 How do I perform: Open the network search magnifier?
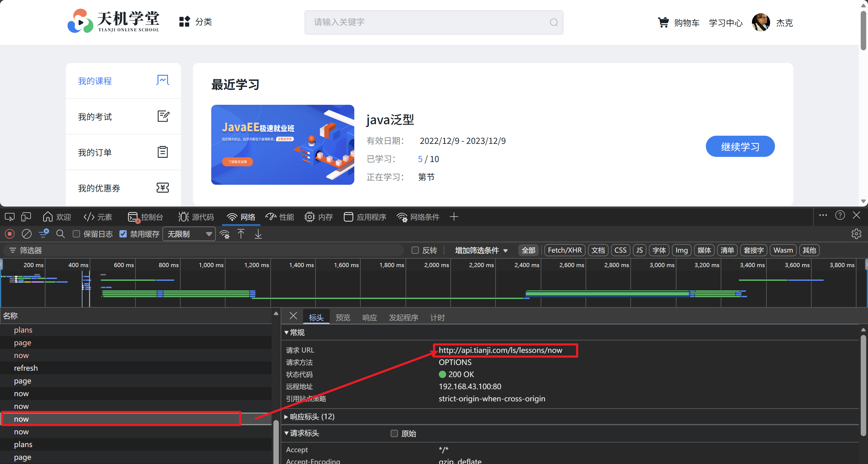pyautogui.click(x=60, y=234)
